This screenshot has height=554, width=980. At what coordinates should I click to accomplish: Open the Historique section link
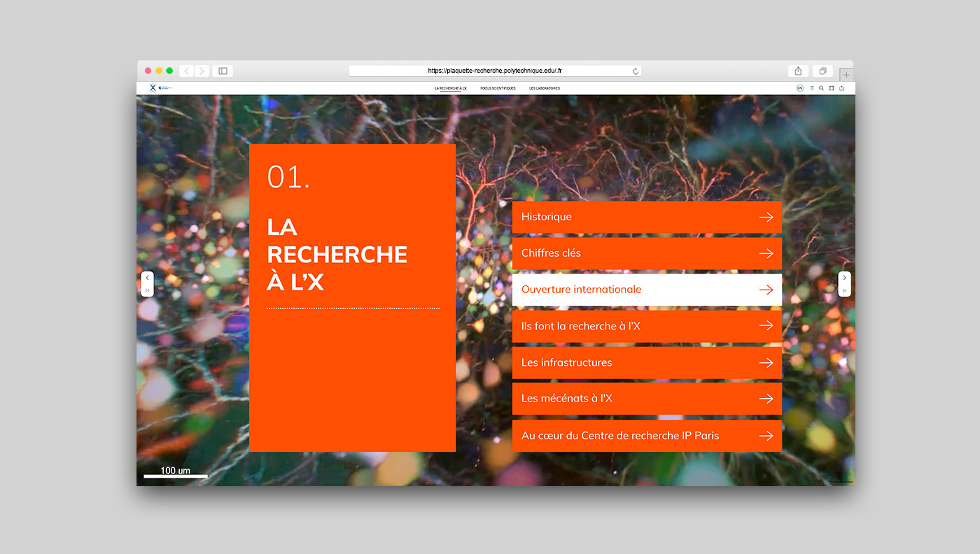pyautogui.click(x=647, y=217)
